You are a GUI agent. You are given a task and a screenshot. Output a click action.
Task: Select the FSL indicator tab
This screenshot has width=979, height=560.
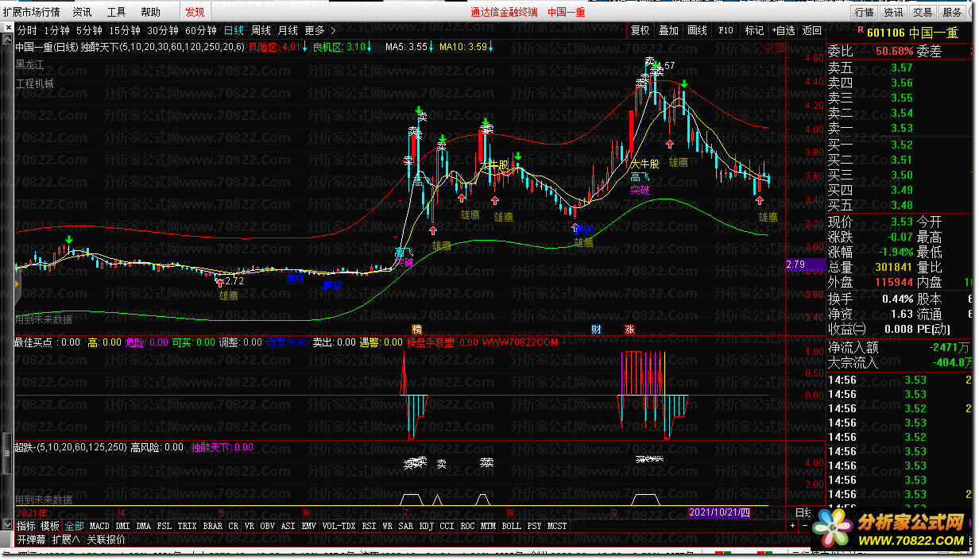click(164, 526)
